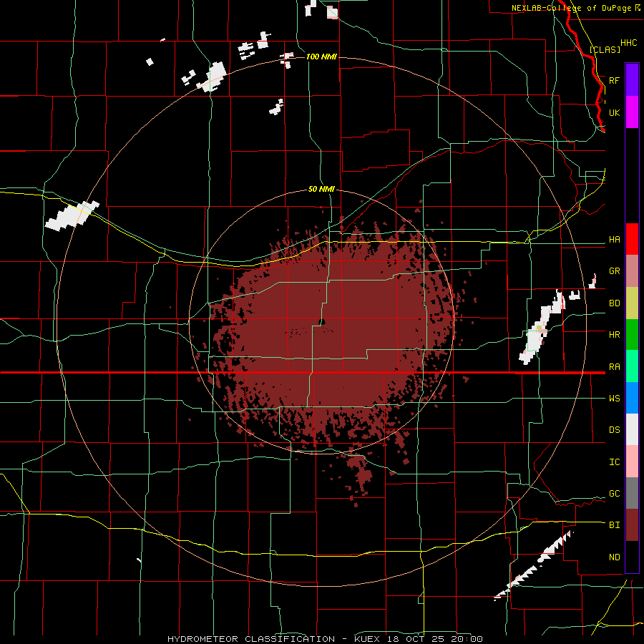This screenshot has height=644, width=644.
Task: Click the white diagonal streak echo at lower right
Action: [532, 565]
